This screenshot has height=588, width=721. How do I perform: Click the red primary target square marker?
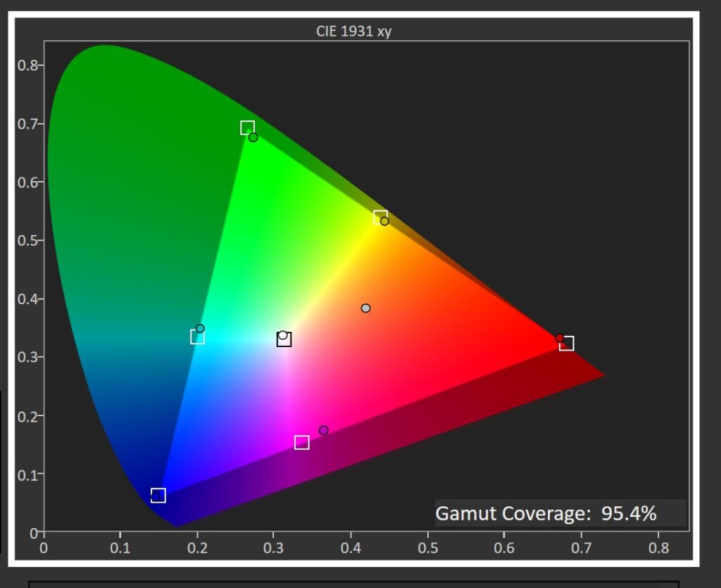pos(567,343)
